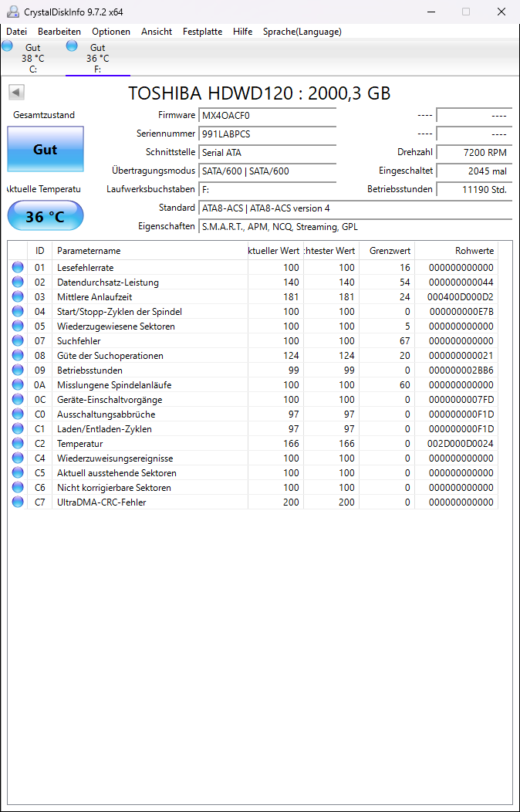Click the current value 166 in the Temperatur row

coord(292,443)
